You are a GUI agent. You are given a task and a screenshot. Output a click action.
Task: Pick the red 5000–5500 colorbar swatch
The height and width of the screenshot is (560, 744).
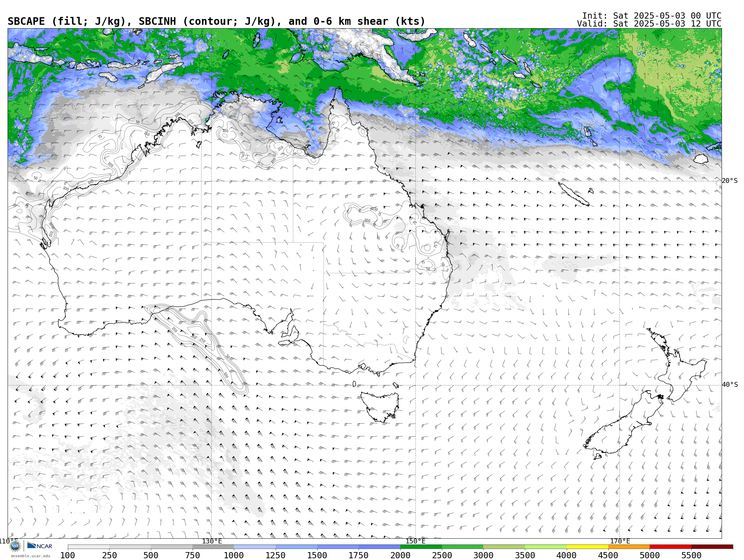tap(670, 547)
